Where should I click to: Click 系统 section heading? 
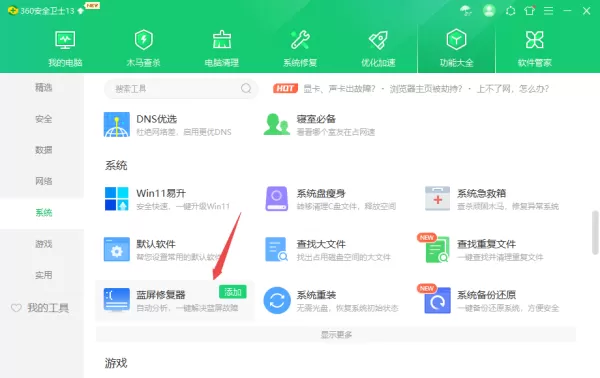pyautogui.click(x=116, y=165)
